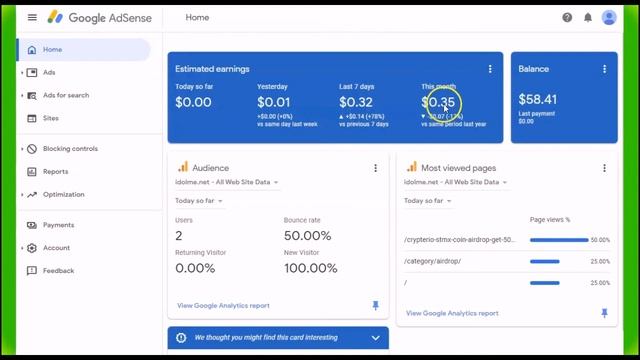The height and width of the screenshot is (360, 640).
Task: Select Ads in the sidebar
Action: click(49, 73)
